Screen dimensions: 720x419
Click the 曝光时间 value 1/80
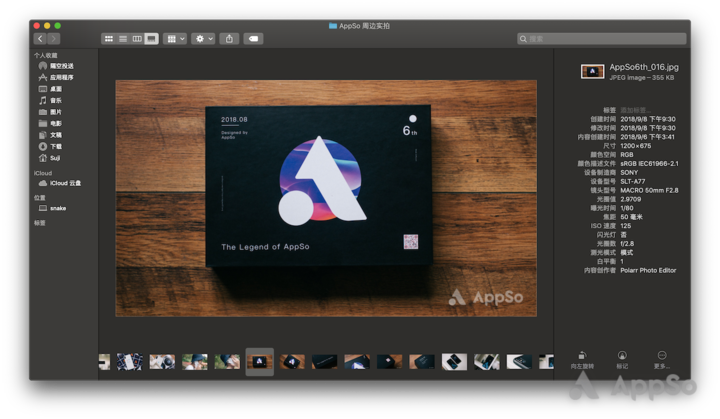[x=627, y=209]
